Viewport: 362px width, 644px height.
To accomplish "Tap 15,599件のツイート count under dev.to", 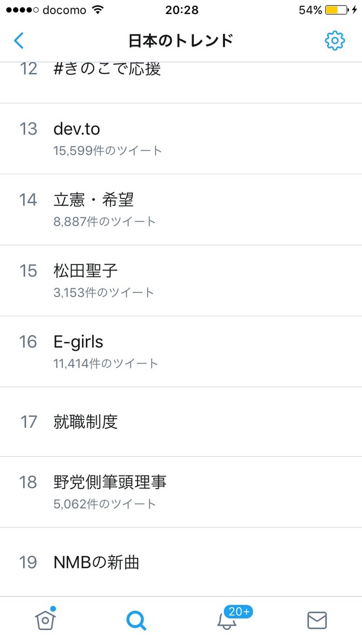I will [x=108, y=151].
